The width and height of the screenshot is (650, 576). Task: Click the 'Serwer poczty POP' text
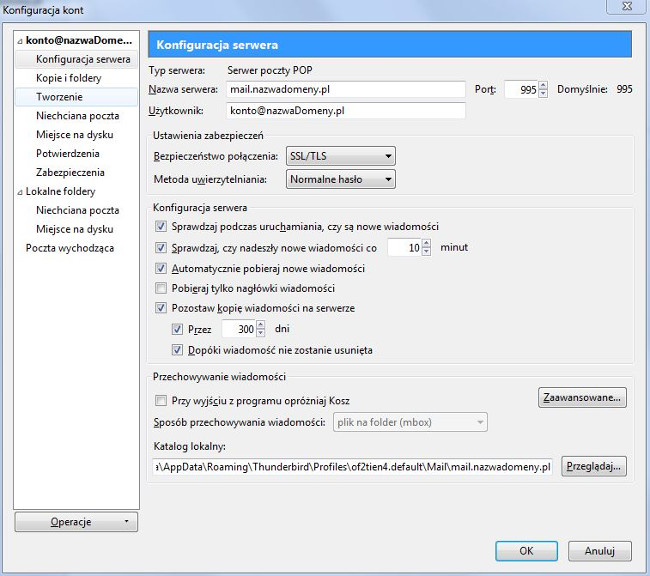(270, 70)
